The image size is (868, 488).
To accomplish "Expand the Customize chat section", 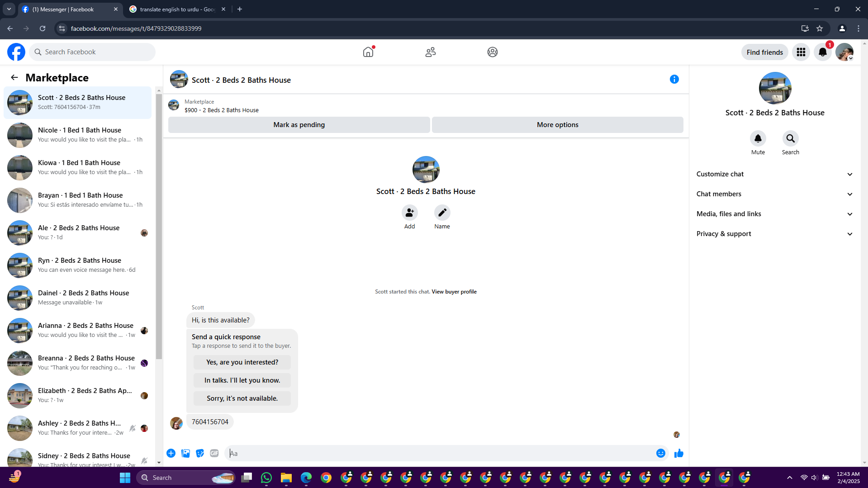I will (775, 174).
